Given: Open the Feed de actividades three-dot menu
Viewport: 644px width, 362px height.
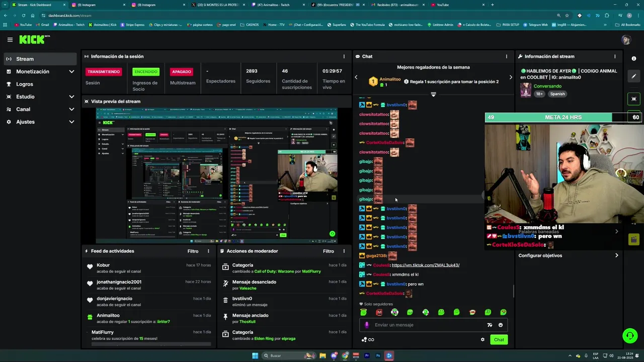Looking at the screenshot, I should (x=208, y=251).
